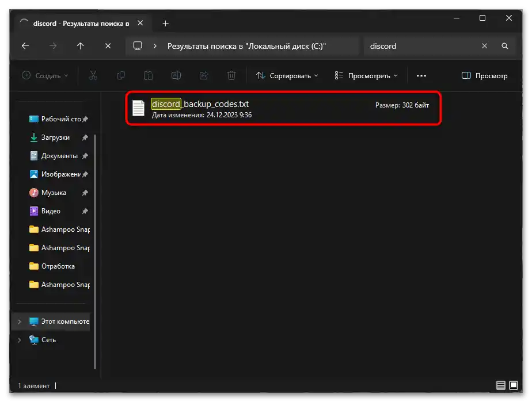Click the address bar search results path
The height and width of the screenshot is (402, 532).
246,46
